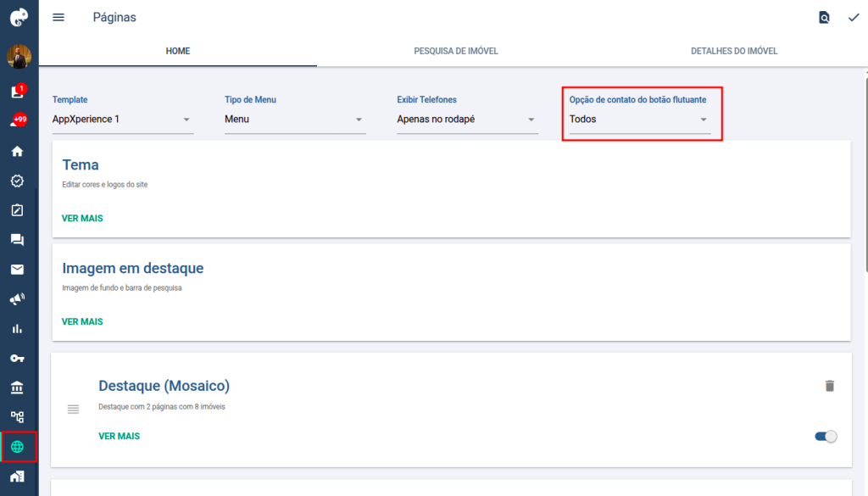The width and height of the screenshot is (868, 496).
Task: Click the checkmark save icon
Action: click(x=854, y=17)
